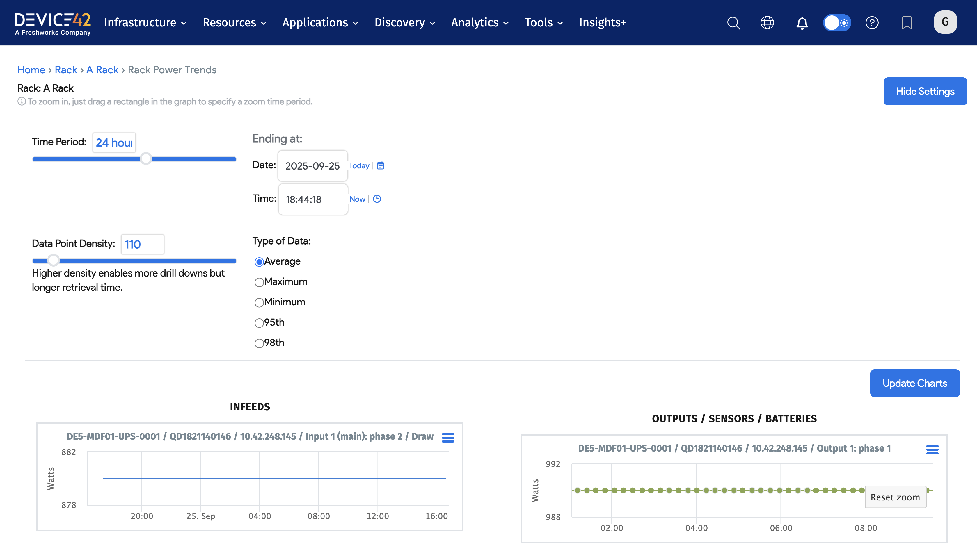This screenshot has width=977, height=560.
Task: Click the globe language icon
Action: (x=767, y=23)
